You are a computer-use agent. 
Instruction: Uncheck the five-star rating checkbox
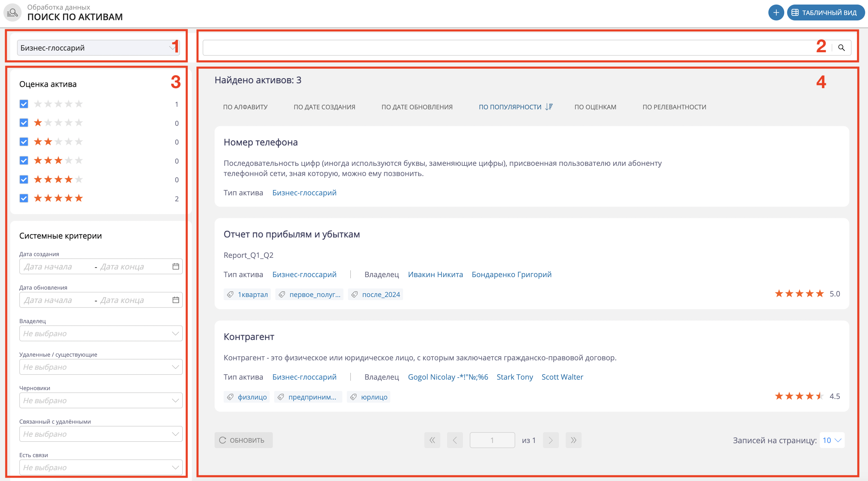point(24,198)
